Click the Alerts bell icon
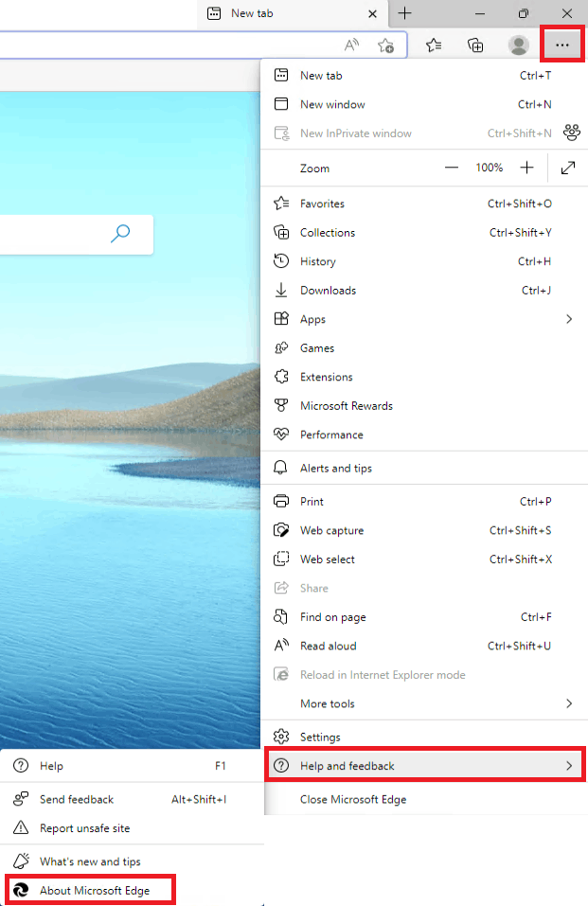The image size is (588, 906). (x=281, y=468)
